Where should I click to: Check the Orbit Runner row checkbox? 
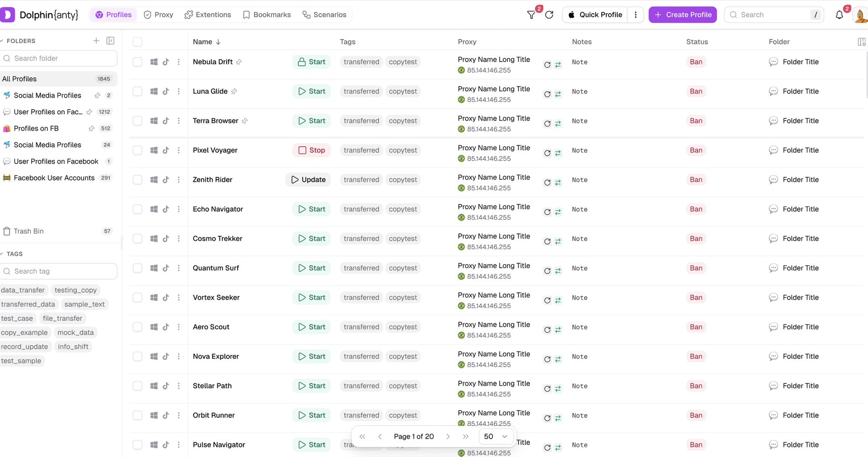point(138,415)
